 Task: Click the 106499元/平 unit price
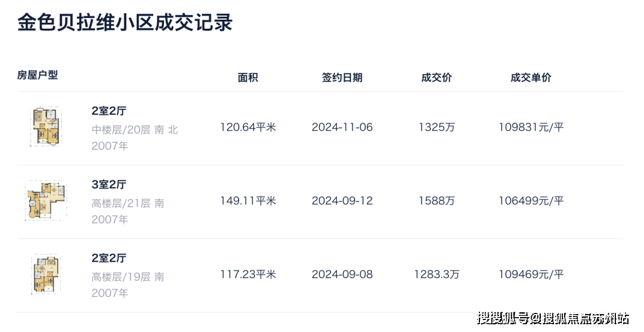click(531, 201)
